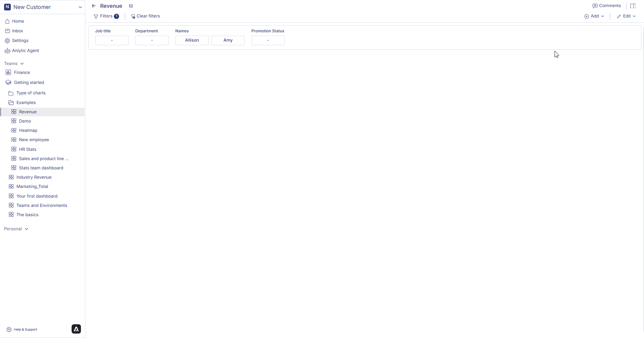Open the Edit dropdown menu

tap(626, 16)
